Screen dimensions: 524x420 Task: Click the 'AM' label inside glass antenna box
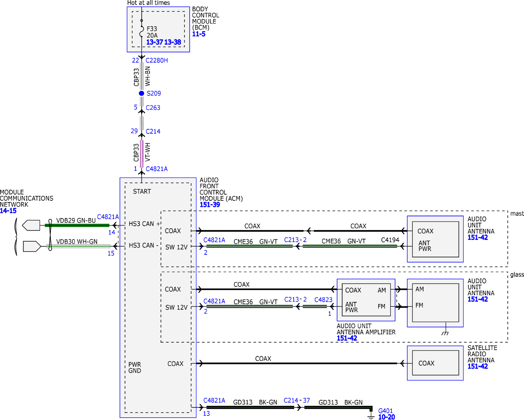click(420, 289)
